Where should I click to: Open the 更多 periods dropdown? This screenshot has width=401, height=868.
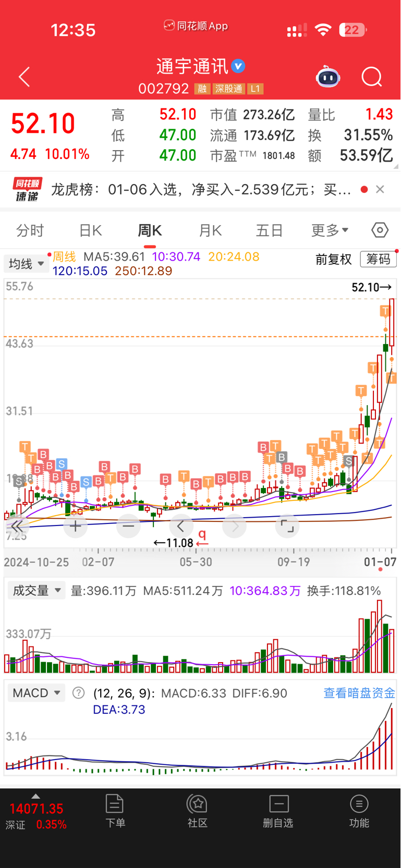pyautogui.click(x=330, y=230)
